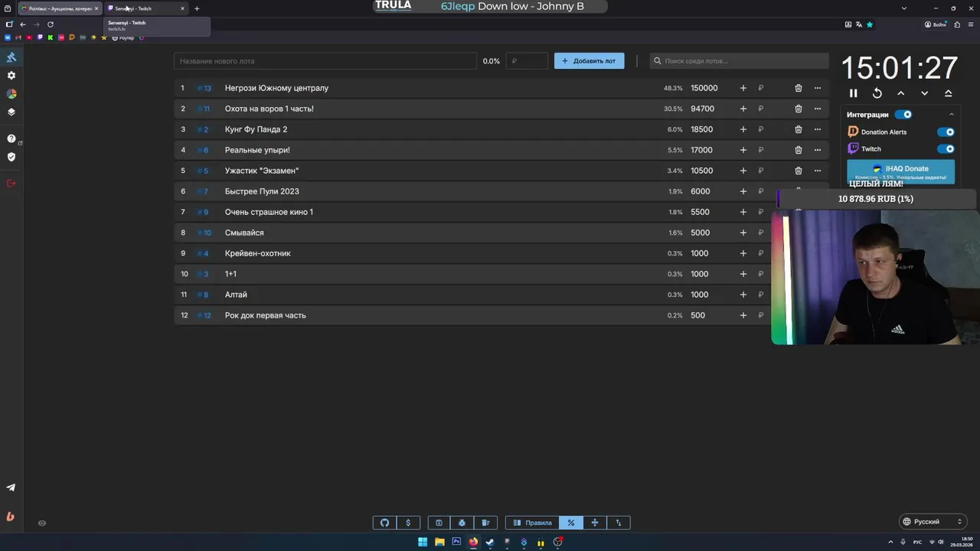The image size is (980, 551).
Task: Click the GitHub icon in bottom toolbar
Action: tap(384, 523)
